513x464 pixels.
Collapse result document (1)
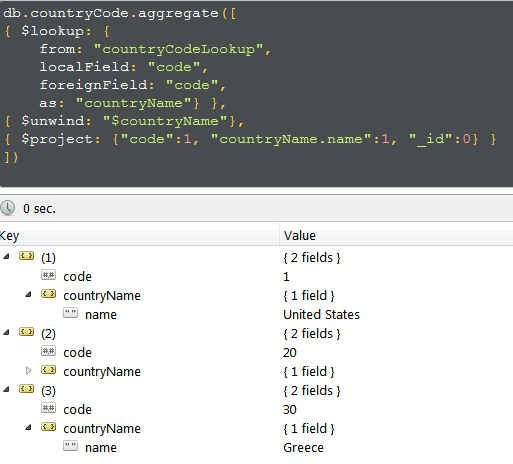click(x=6, y=256)
